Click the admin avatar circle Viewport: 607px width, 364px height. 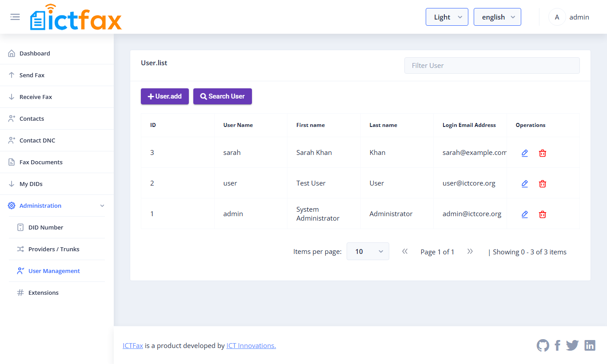(557, 17)
